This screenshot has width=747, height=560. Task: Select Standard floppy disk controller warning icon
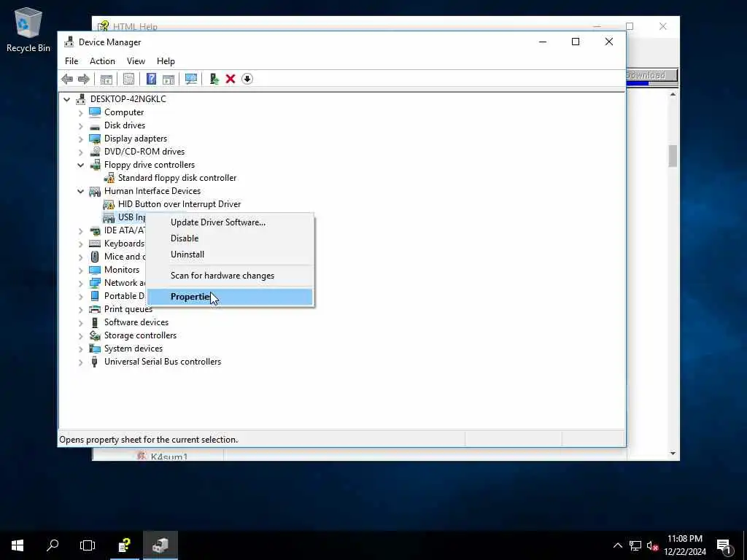[109, 178]
